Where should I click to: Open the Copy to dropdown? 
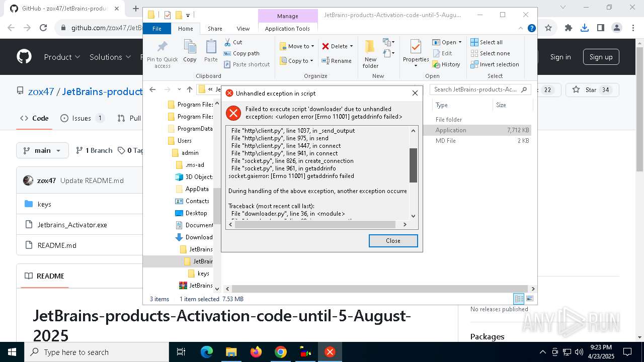(296, 61)
